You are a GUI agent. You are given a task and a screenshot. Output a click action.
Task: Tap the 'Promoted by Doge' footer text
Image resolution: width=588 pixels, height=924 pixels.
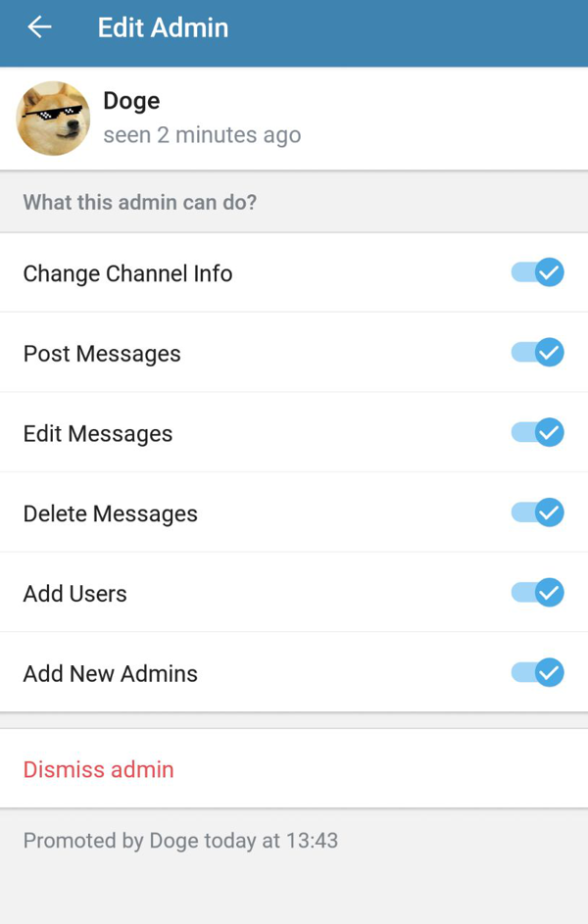coord(180,841)
